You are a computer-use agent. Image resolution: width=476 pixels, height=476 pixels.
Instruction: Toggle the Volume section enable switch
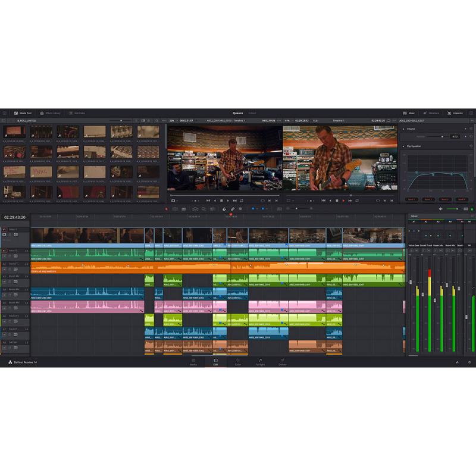471,129
